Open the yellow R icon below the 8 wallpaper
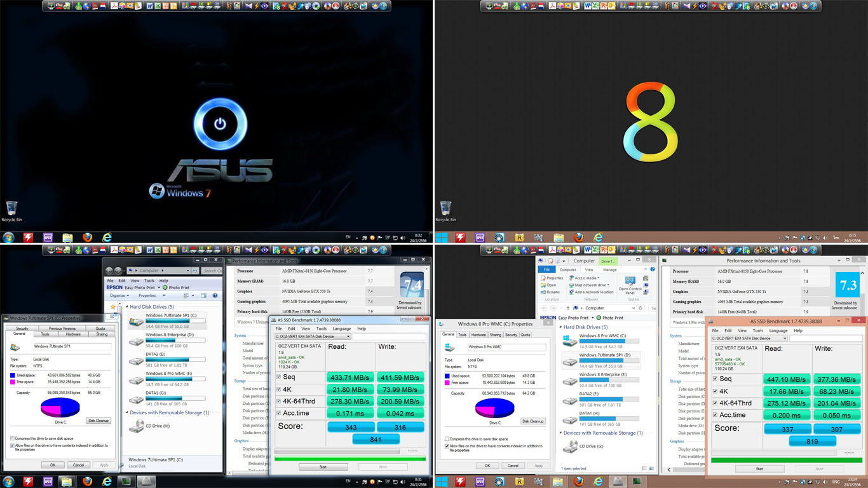The image size is (868, 488). (x=519, y=237)
